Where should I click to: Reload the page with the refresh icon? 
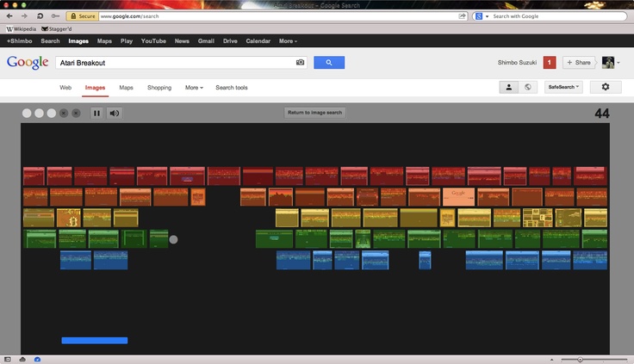(x=40, y=16)
